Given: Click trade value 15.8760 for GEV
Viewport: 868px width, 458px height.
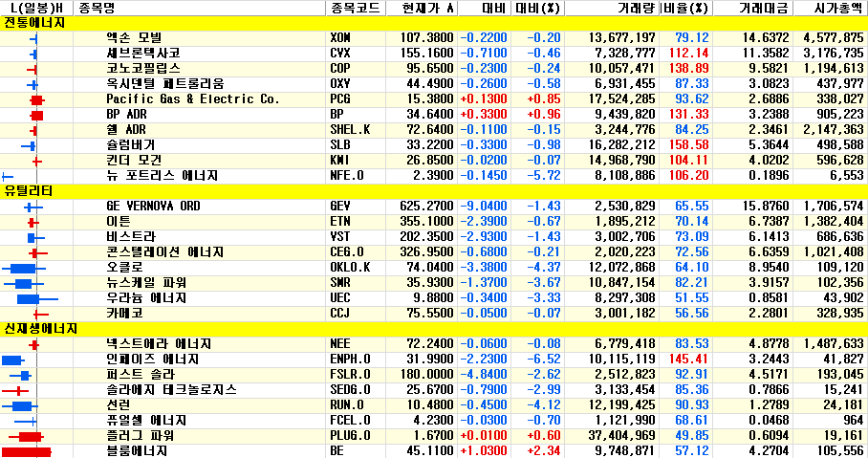Looking at the screenshot, I should click(x=766, y=206).
